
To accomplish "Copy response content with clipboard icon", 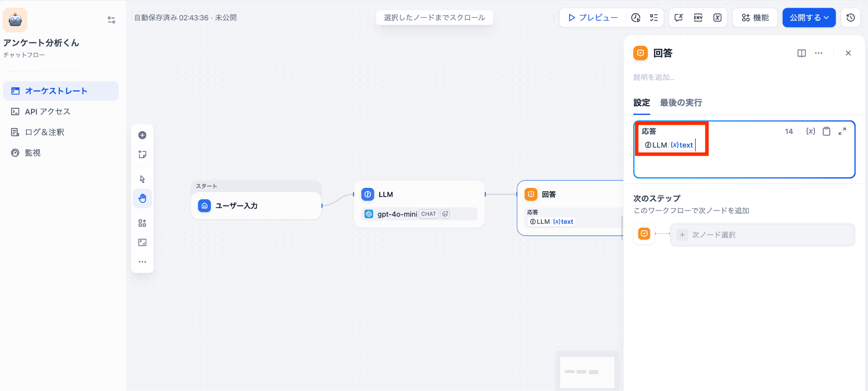I will (826, 131).
